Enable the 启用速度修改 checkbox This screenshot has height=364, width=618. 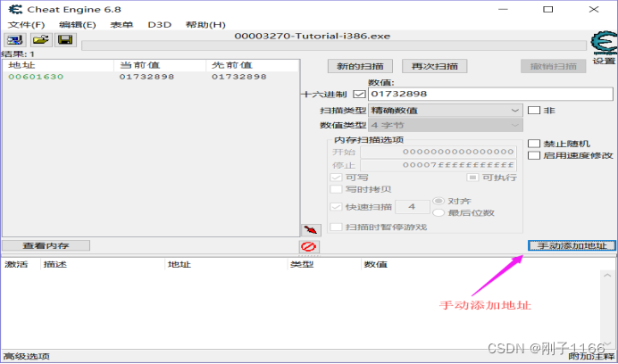pyautogui.click(x=534, y=155)
